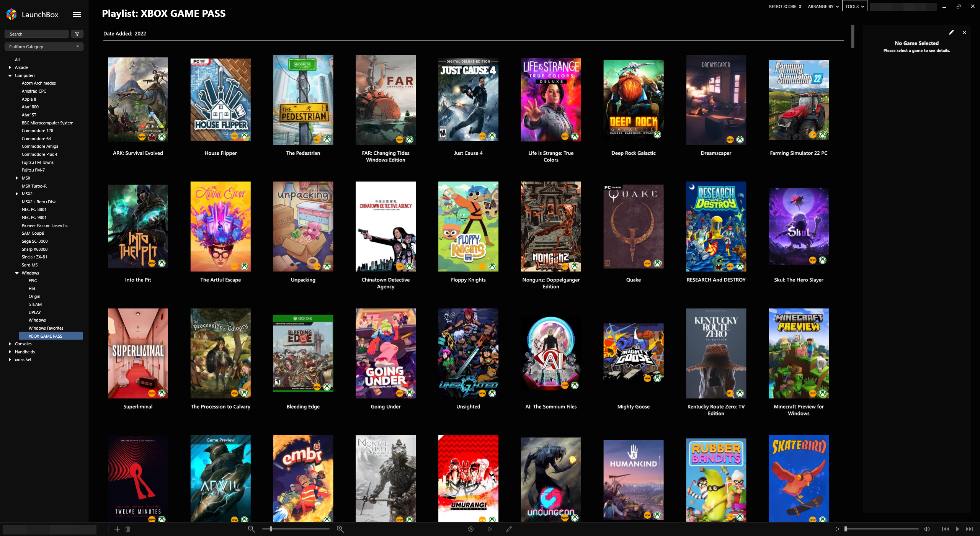This screenshot has width=980, height=536.
Task: Select Windows Favorites playlist
Action: [46, 328]
